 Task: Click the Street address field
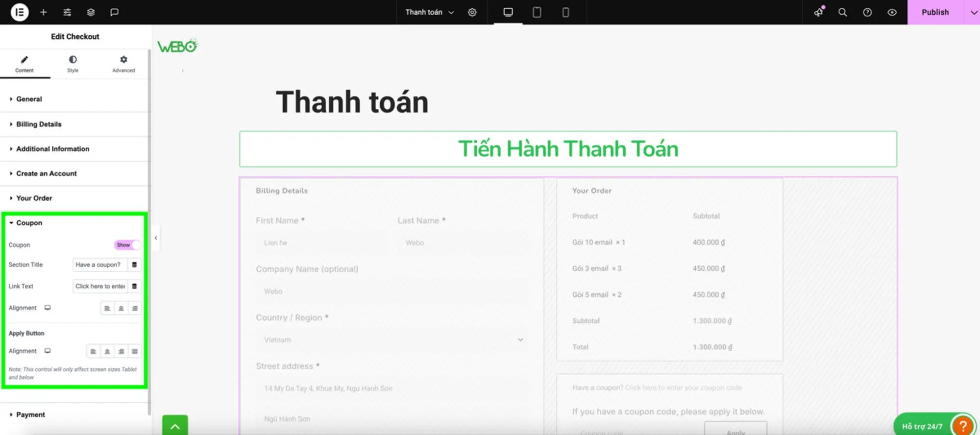pyautogui.click(x=392, y=388)
